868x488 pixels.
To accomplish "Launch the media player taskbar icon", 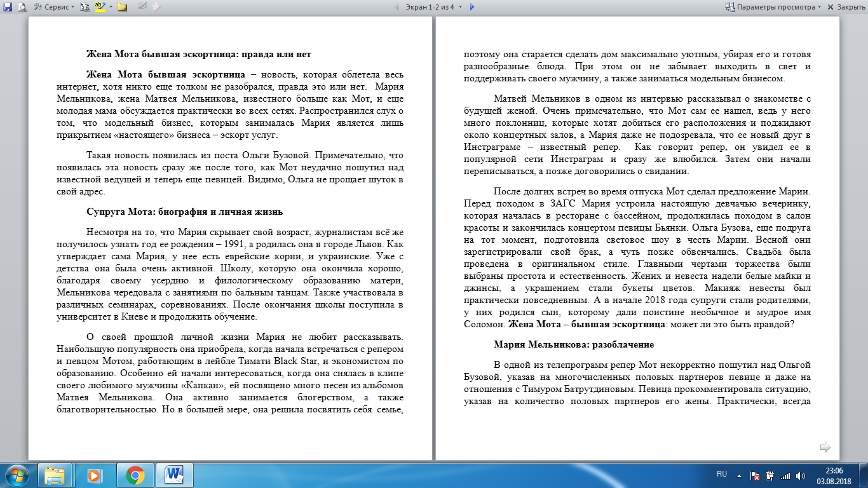I will click(95, 475).
